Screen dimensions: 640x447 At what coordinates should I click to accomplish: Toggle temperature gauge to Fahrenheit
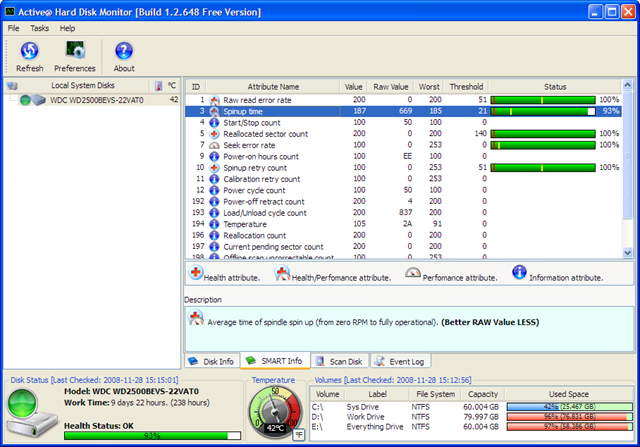[299, 435]
